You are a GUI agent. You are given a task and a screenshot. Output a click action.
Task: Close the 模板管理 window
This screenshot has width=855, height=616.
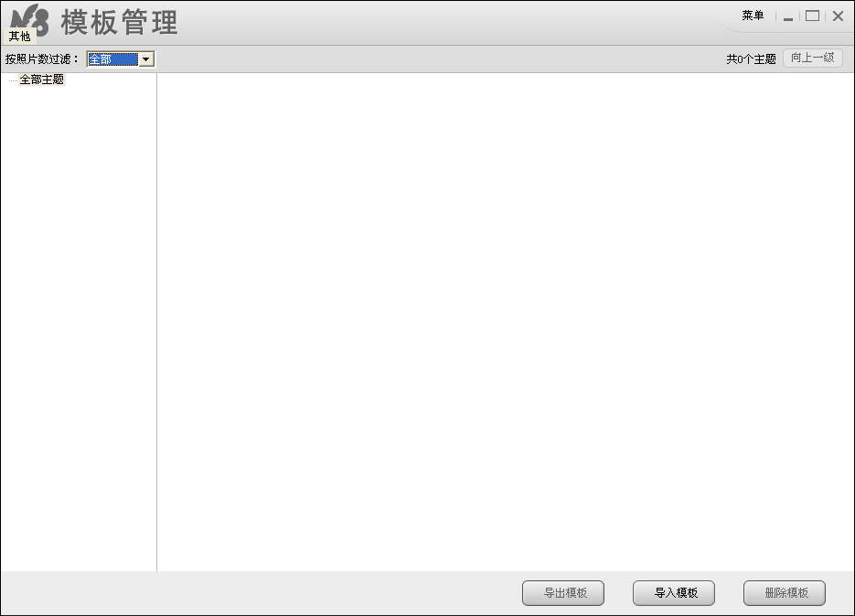(839, 16)
